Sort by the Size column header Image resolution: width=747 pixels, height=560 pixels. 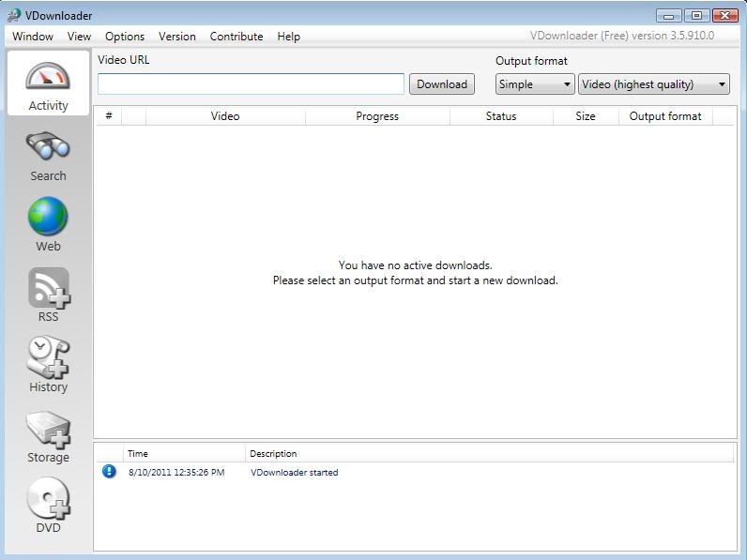(586, 116)
